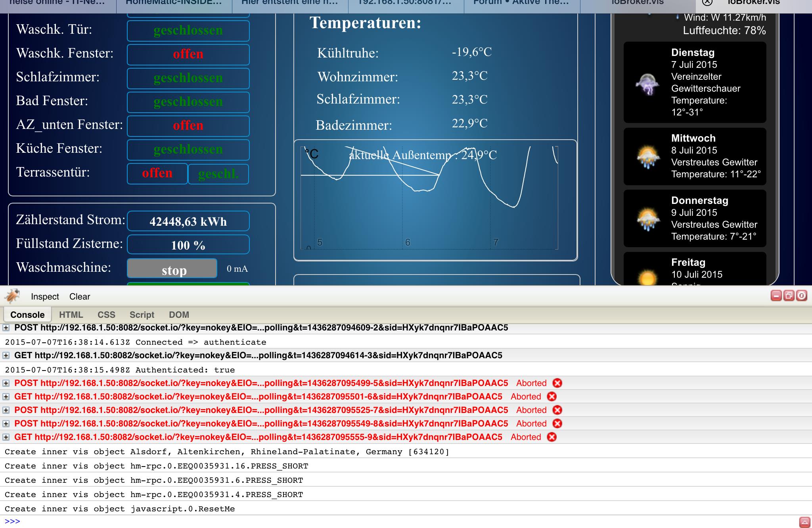The image size is (812, 528).
Task: Click the Script tab in dev tools
Action: pyautogui.click(x=142, y=315)
